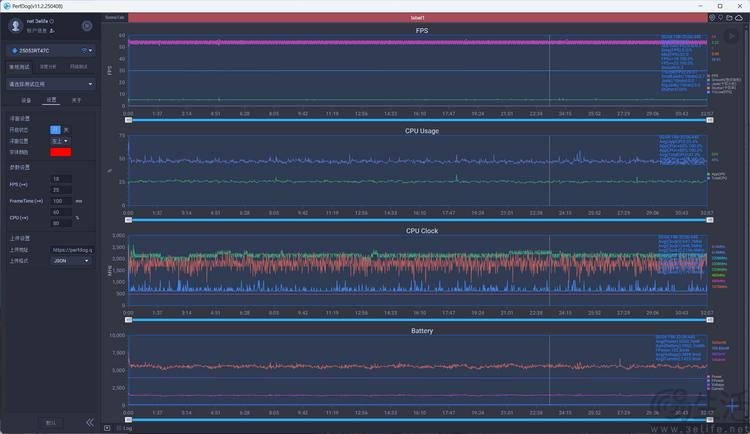This screenshot has height=434, width=750.
Task: Open the folder icon in top-right toolbar
Action: click(x=729, y=18)
